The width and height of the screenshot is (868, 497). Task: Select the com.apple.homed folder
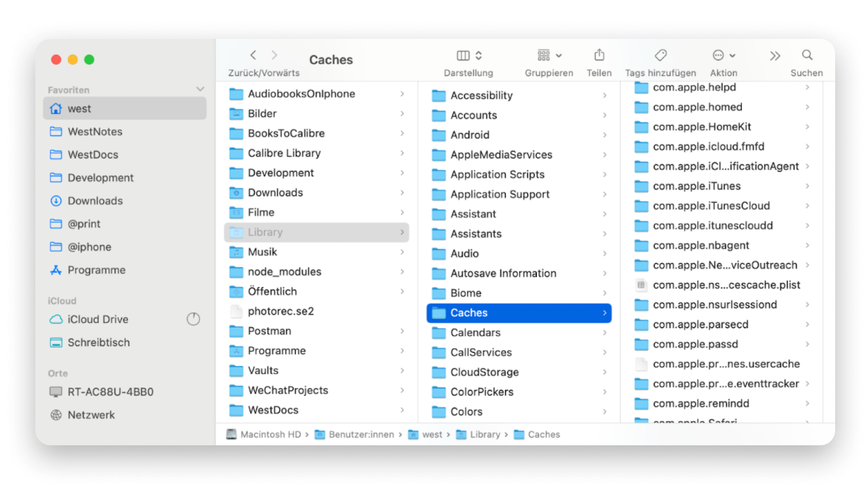(722, 107)
